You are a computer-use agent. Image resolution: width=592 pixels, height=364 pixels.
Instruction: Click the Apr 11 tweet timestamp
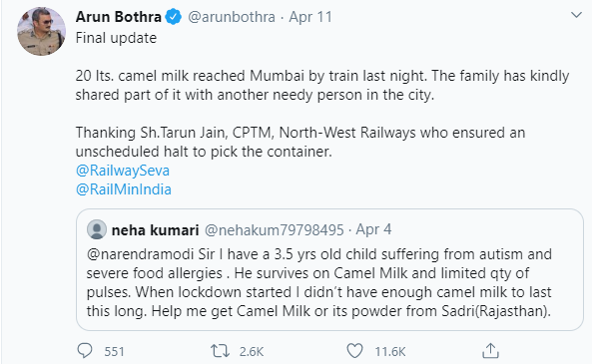pyautogui.click(x=310, y=17)
